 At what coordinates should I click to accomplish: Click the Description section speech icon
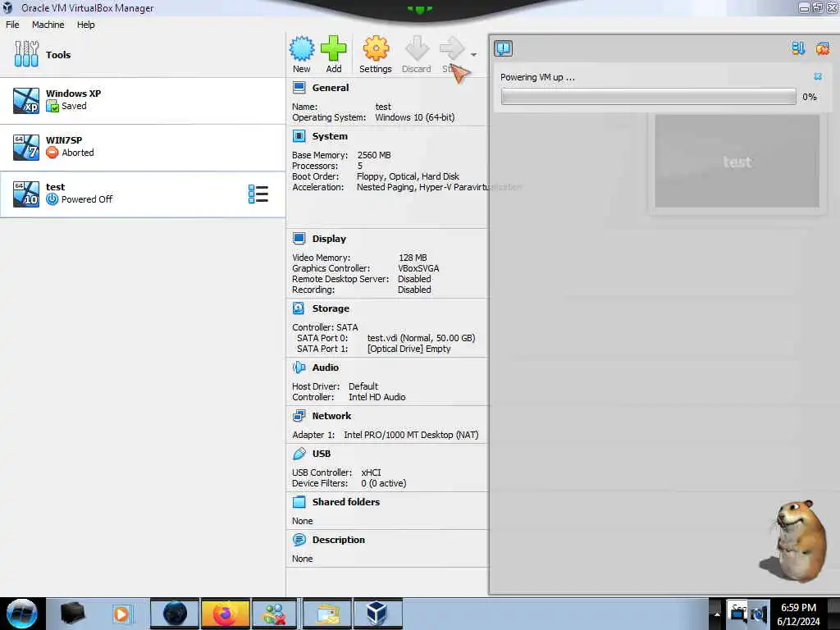click(x=299, y=540)
